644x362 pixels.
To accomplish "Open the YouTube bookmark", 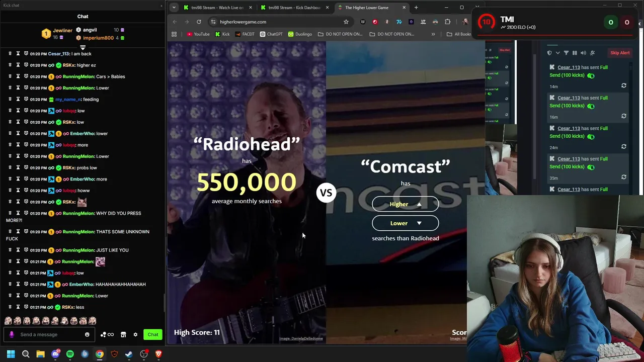I will pyautogui.click(x=198, y=34).
